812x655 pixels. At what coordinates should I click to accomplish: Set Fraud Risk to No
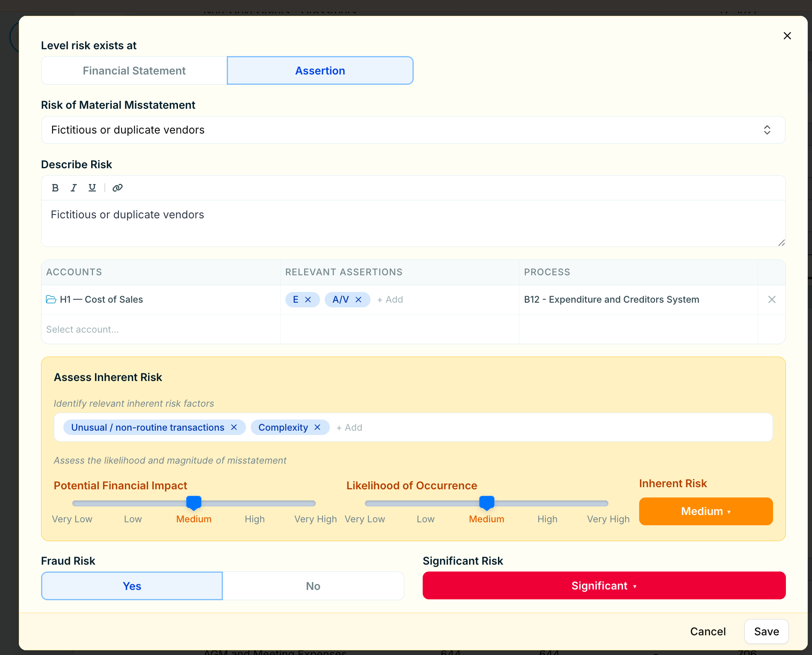(313, 586)
